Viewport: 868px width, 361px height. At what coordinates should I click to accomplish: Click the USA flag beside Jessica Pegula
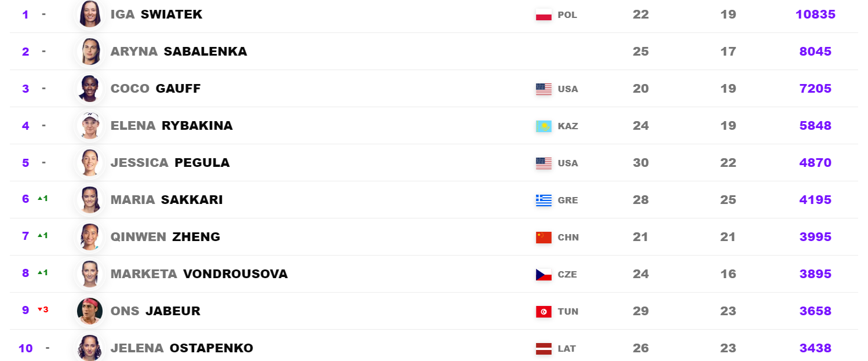(544, 163)
